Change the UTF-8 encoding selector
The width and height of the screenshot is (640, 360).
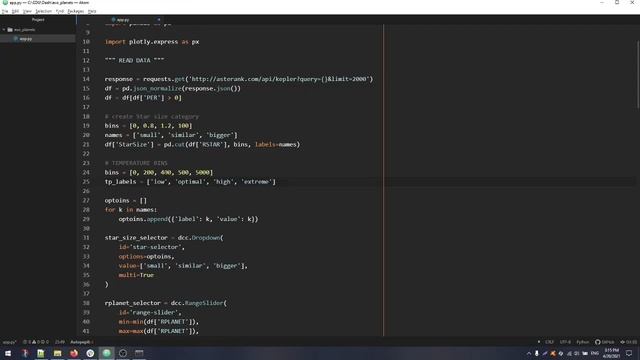[x=565, y=342]
